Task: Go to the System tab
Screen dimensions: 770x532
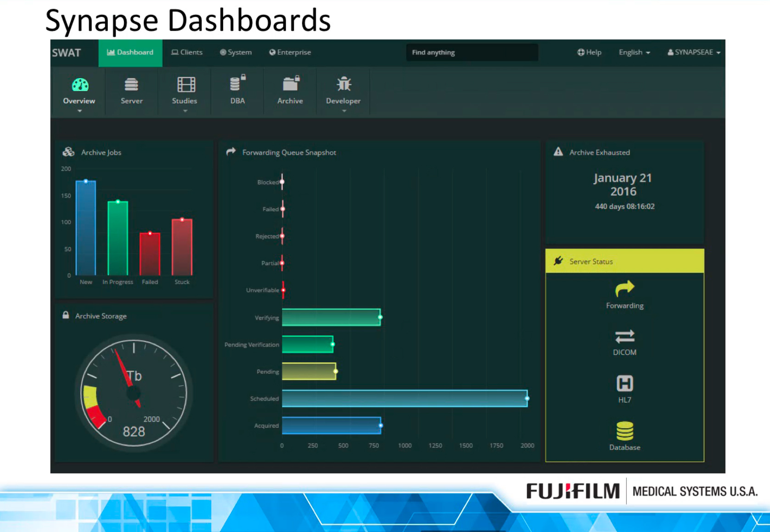Action: (236, 52)
